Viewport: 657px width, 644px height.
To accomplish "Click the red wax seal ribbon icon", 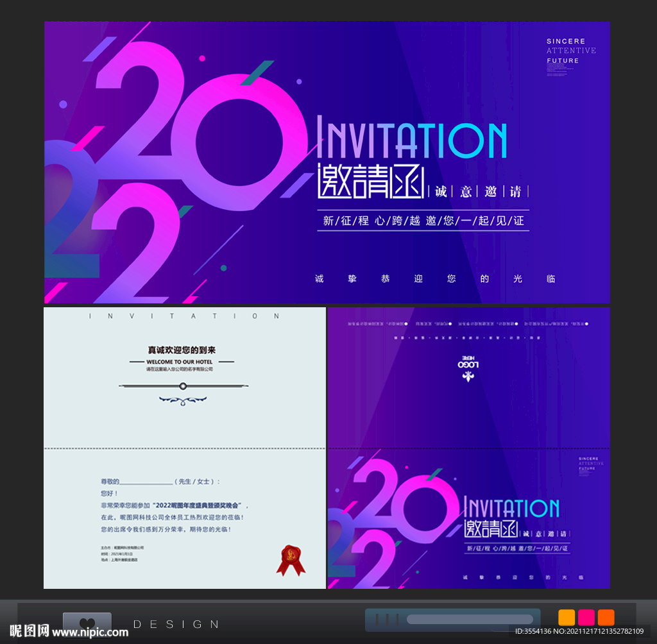I will point(290,559).
